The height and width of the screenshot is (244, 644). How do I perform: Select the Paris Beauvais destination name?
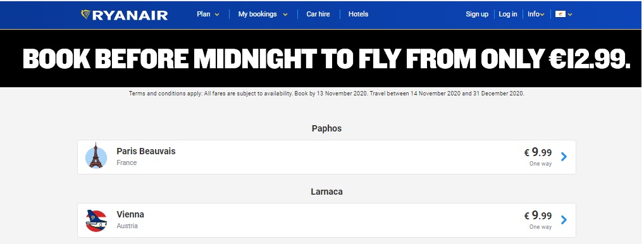click(146, 151)
